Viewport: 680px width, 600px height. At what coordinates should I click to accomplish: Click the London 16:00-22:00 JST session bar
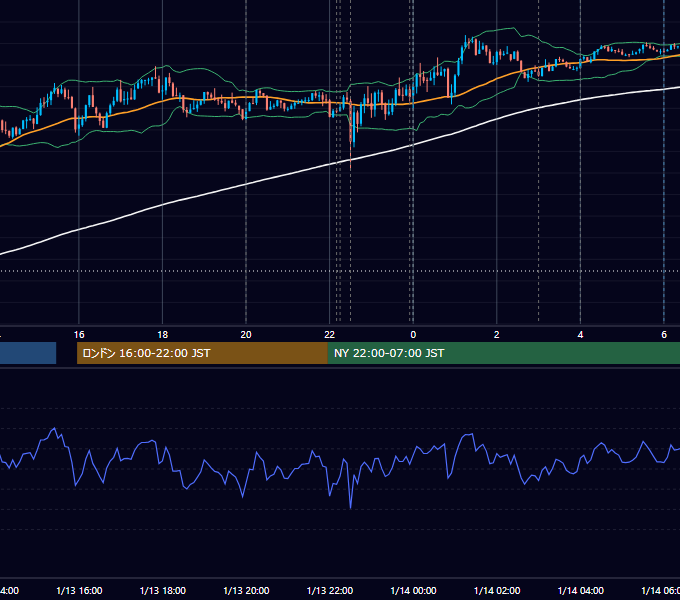(202, 353)
